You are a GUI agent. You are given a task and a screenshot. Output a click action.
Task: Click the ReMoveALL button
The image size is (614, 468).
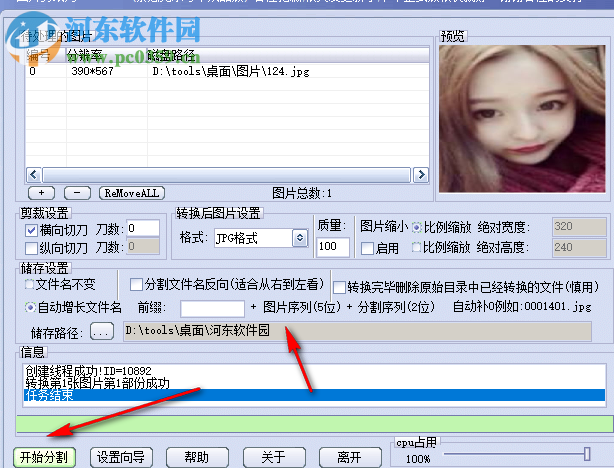point(132,193)
